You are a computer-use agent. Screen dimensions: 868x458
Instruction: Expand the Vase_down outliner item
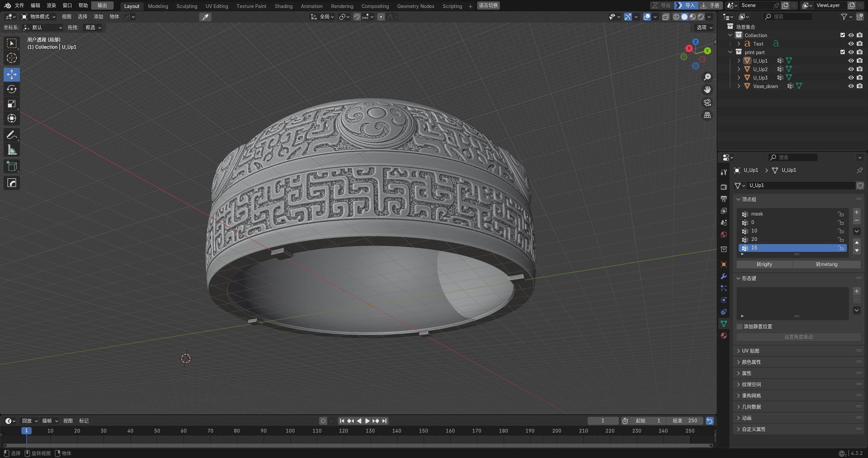[739, 86]
